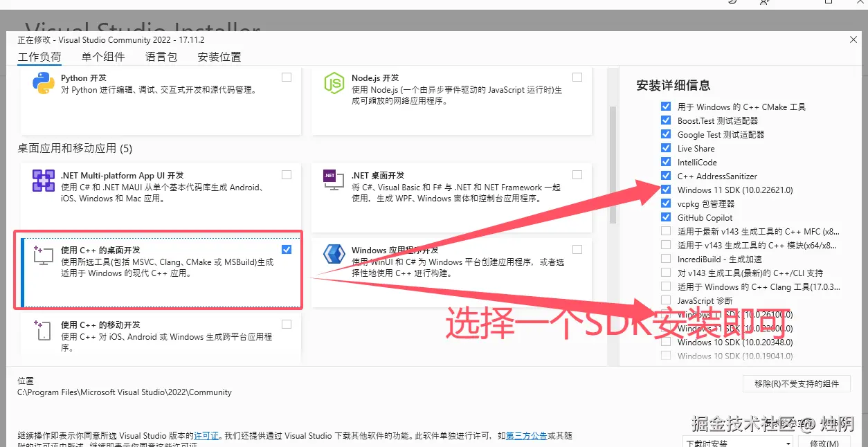Uncheck Windows 11 SDK (10.0.22621.0)
This screenshot has width=868, height=447.
point(666,190)
